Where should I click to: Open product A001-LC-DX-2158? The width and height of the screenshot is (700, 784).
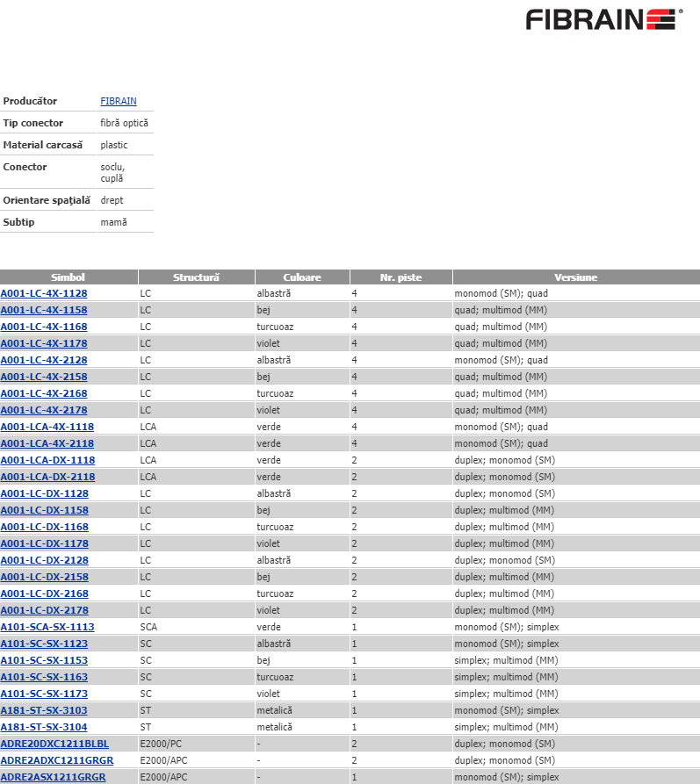click(45, 577)
